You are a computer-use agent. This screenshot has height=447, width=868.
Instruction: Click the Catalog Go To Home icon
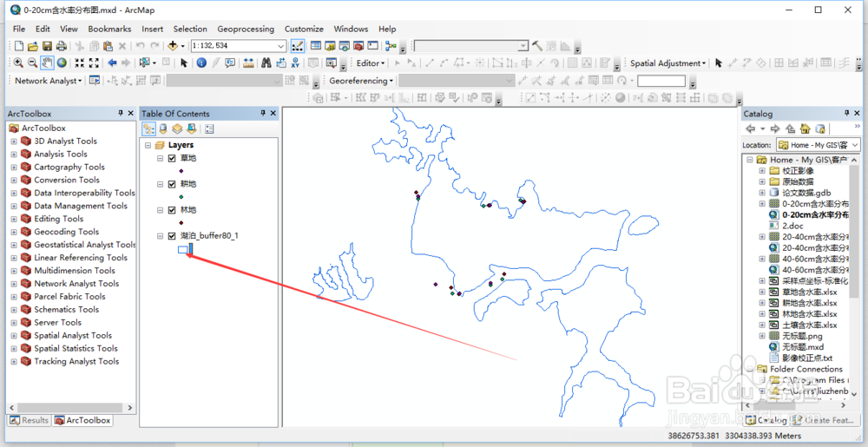(x=806, y=129)
